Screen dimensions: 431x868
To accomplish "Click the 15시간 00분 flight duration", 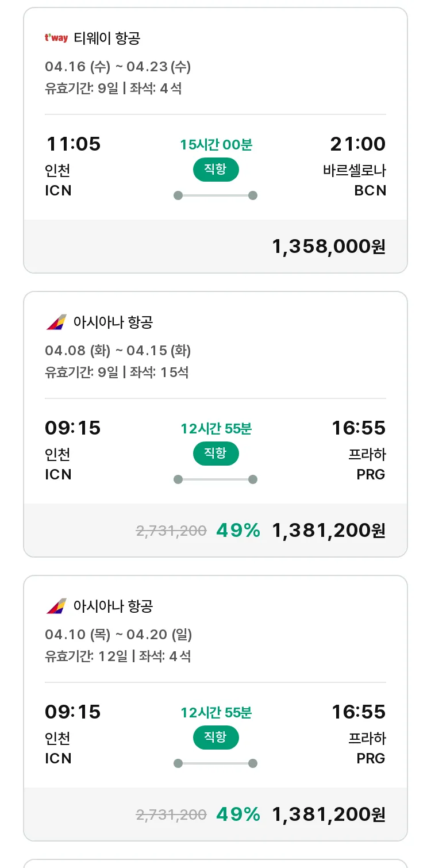I will click(215, 145).
